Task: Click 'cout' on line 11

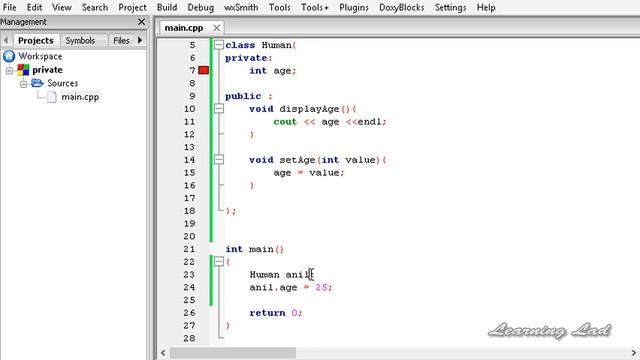Action: tap(285, 122)
